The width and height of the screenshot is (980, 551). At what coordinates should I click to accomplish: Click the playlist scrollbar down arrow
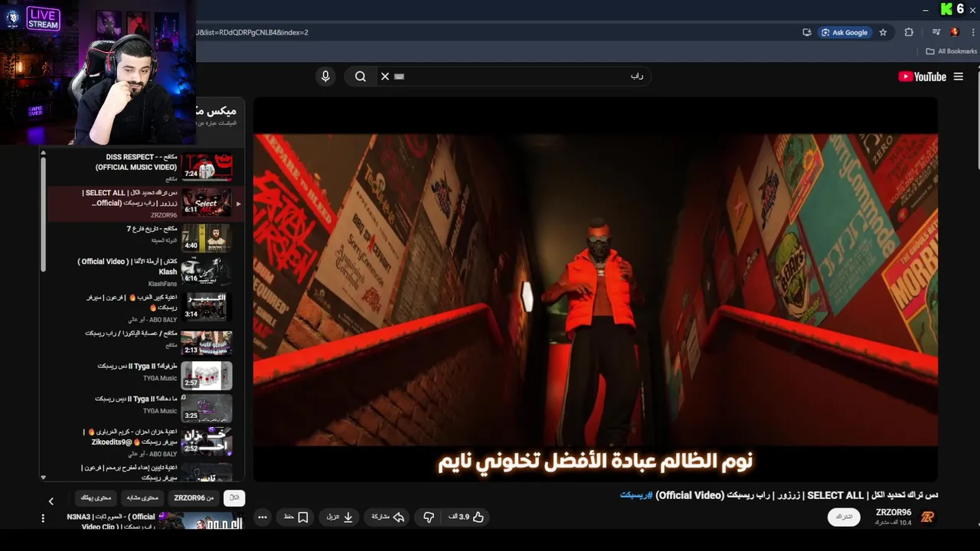pyautogui.click(x=43, y=477)
